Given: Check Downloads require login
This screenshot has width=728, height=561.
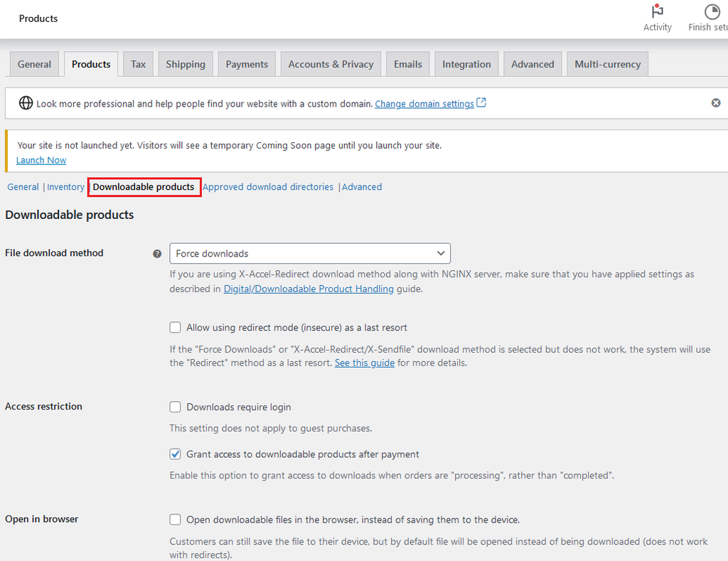Looking at the screenshot, I should (175, 407).
